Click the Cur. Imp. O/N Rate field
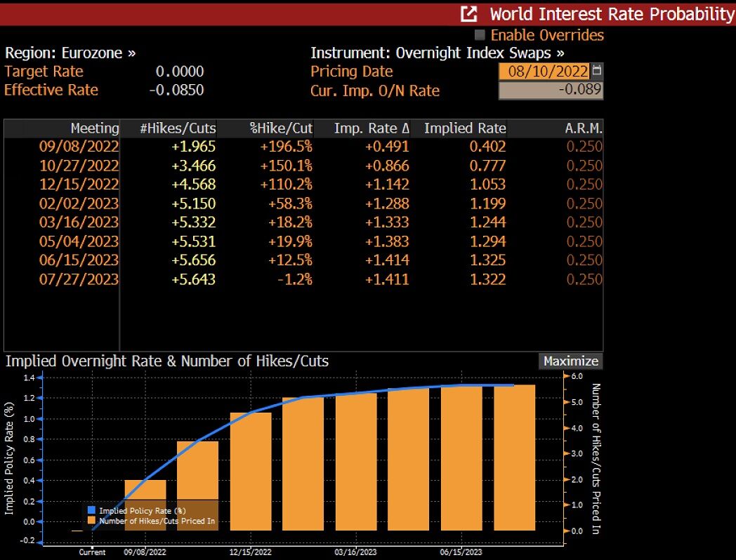Screen dimensions: 736x560 tap(550, 91)
